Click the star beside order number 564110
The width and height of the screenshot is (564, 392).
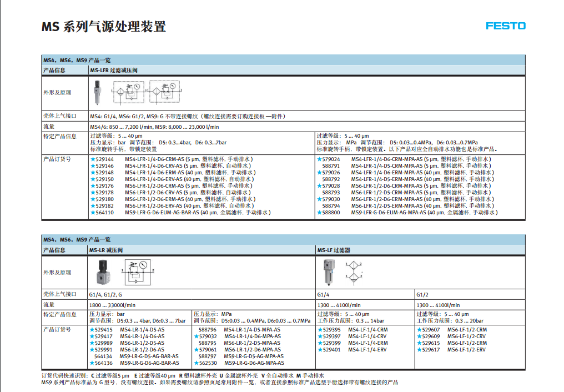93,213
